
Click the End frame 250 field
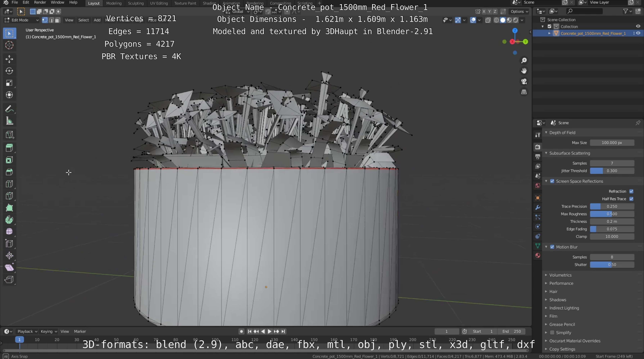click(x=511, y=331)
